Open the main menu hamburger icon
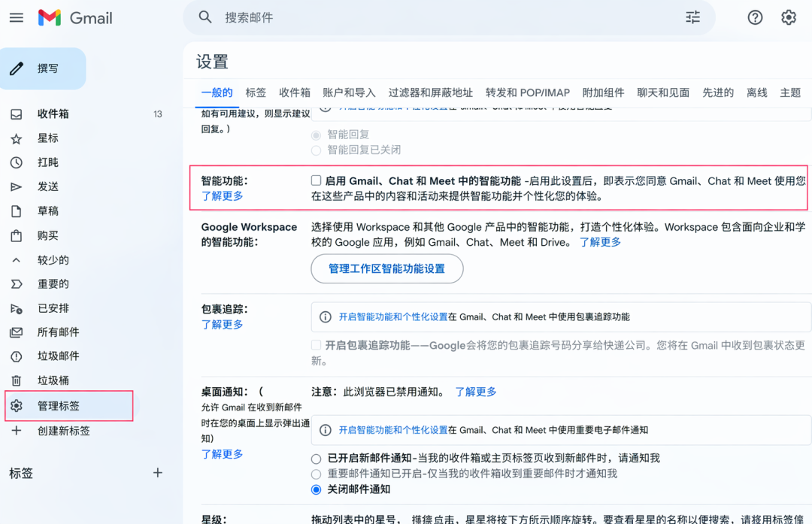This screenshot has width=812, height=524. [x=17, y=17]
